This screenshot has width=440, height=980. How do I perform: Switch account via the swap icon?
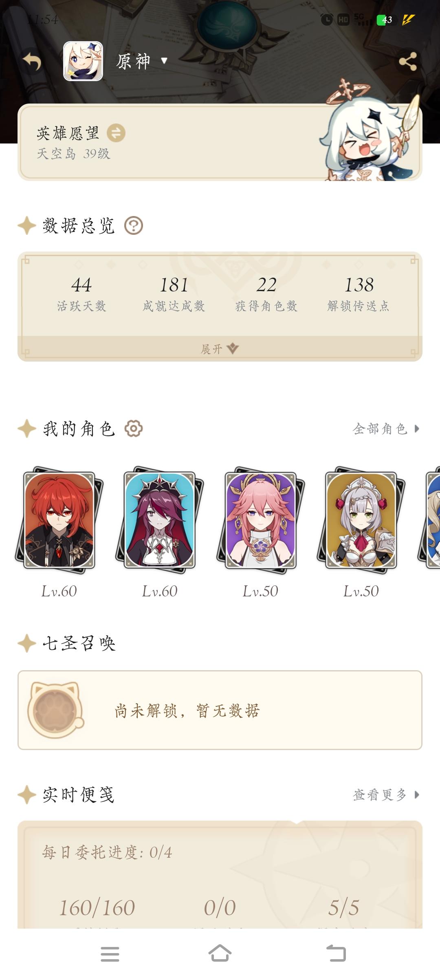pyautogui.click(x=116, y=133)
